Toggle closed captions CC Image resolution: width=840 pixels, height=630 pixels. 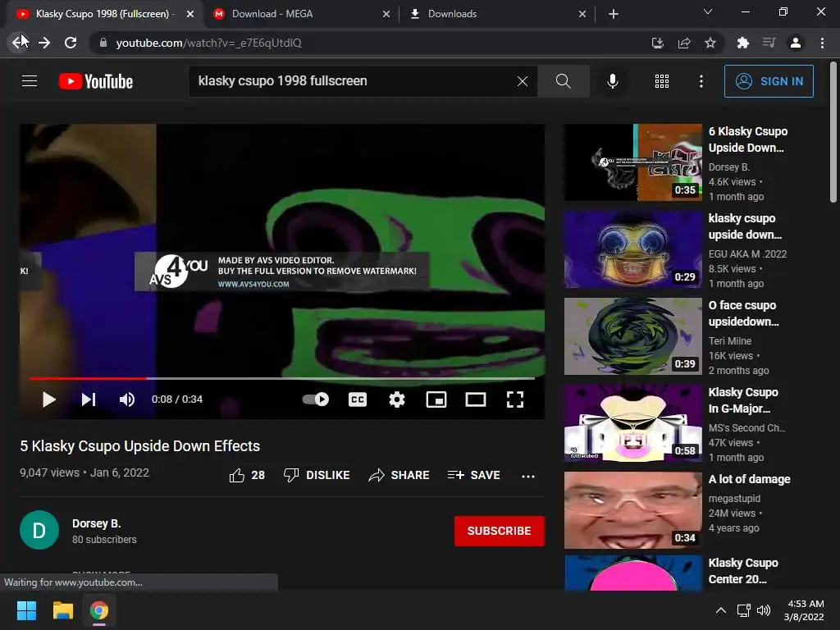click(x=358, y=399)
